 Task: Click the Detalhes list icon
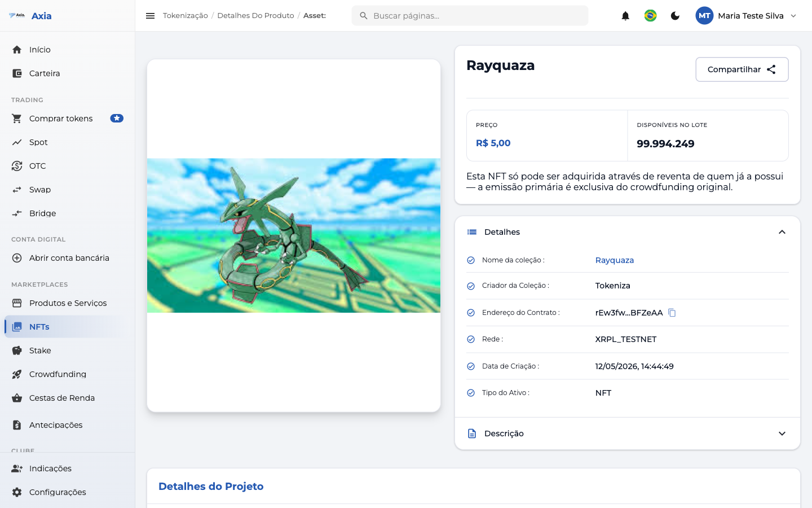[x=472, y=232]
